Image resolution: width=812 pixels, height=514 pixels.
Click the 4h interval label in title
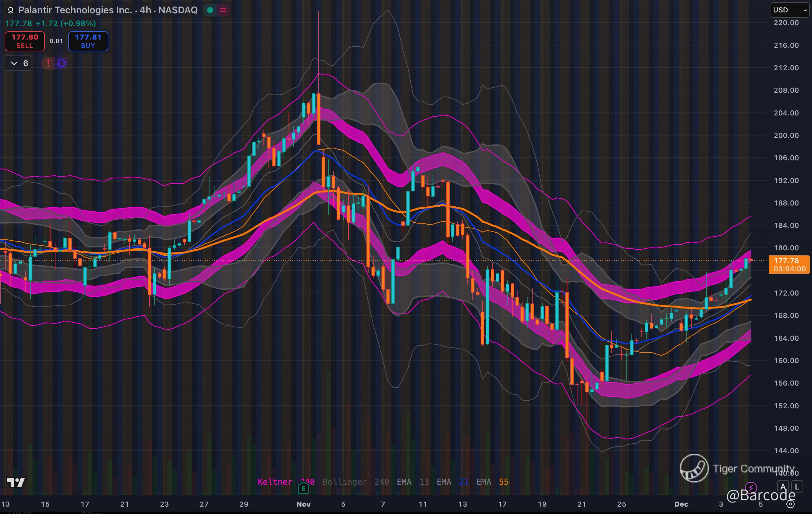tap(145, 10)
